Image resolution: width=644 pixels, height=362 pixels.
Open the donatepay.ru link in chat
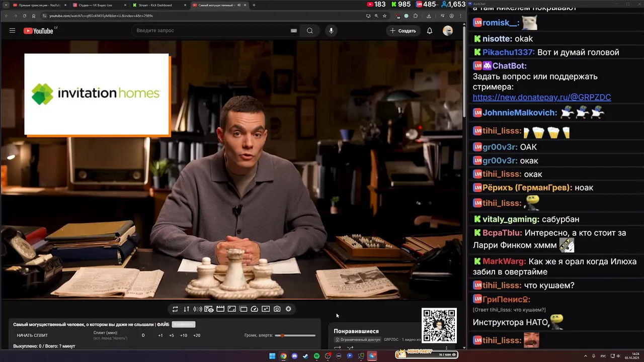coord(542,97)
